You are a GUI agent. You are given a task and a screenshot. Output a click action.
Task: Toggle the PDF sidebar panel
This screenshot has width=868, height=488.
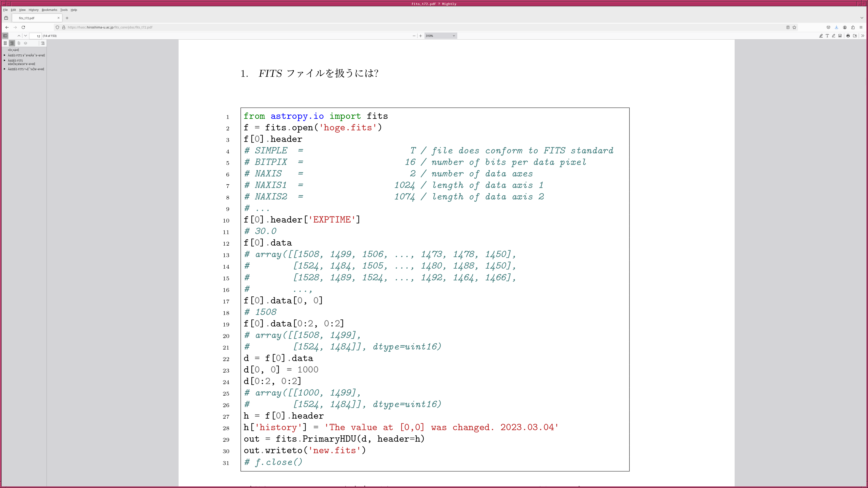5,36
